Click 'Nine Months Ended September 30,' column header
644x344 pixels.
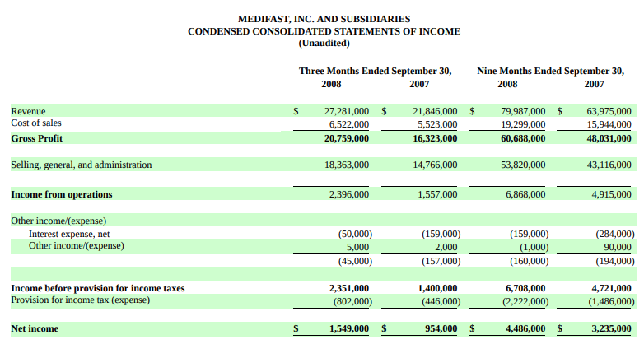pos(550,71)
